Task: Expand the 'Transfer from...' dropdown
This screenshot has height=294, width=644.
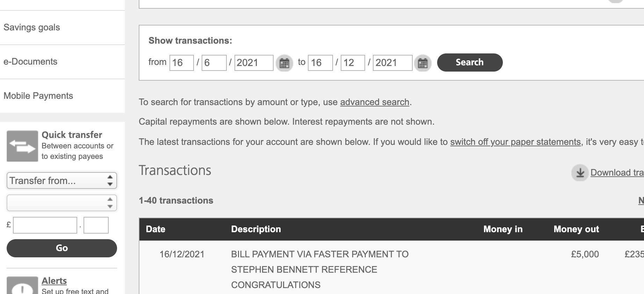Action: (61, 181)
